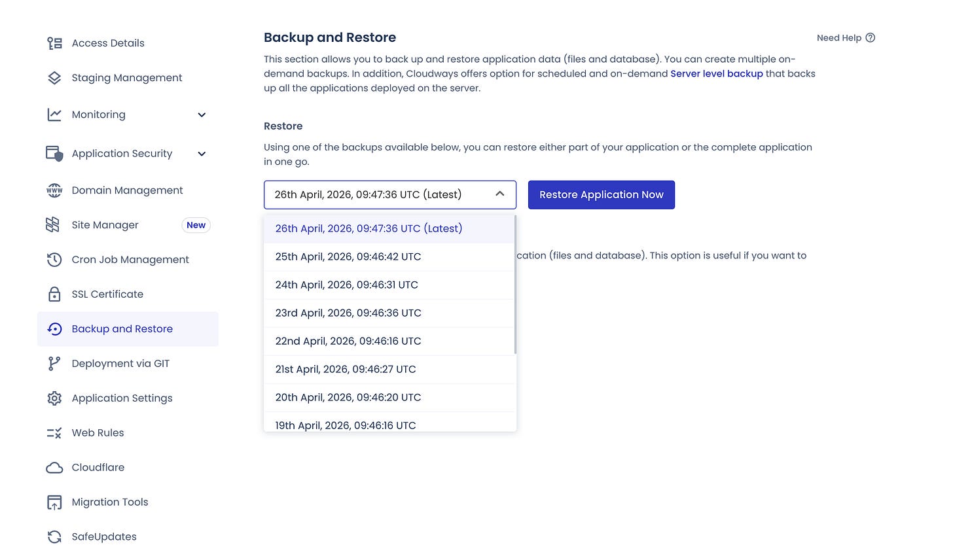This screenshot has width=953, height=560.
Task: Click the New badge beside Site Manager
Action: 196,225
